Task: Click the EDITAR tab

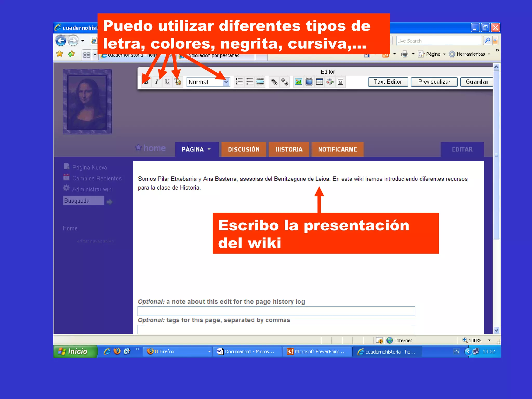Action: tap(462, 149)
